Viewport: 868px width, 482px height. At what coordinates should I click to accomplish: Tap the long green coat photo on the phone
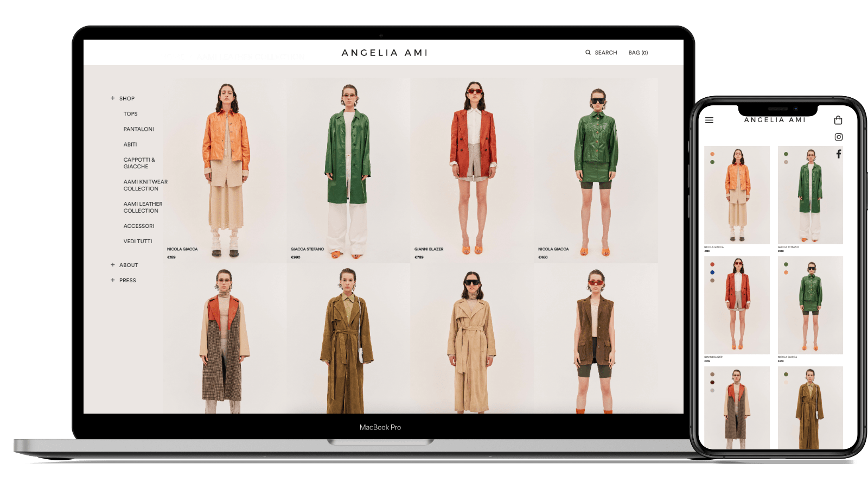tap(810, 195)
